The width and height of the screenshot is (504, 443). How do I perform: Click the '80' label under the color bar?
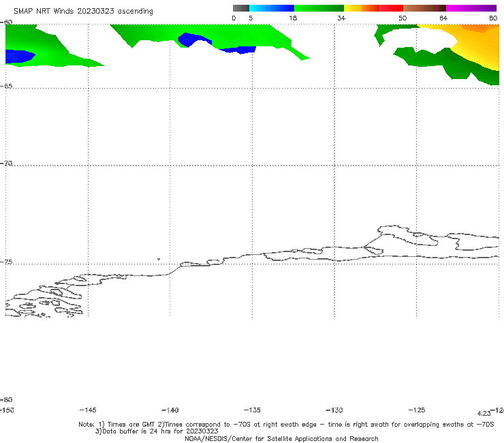click(493, 18)
